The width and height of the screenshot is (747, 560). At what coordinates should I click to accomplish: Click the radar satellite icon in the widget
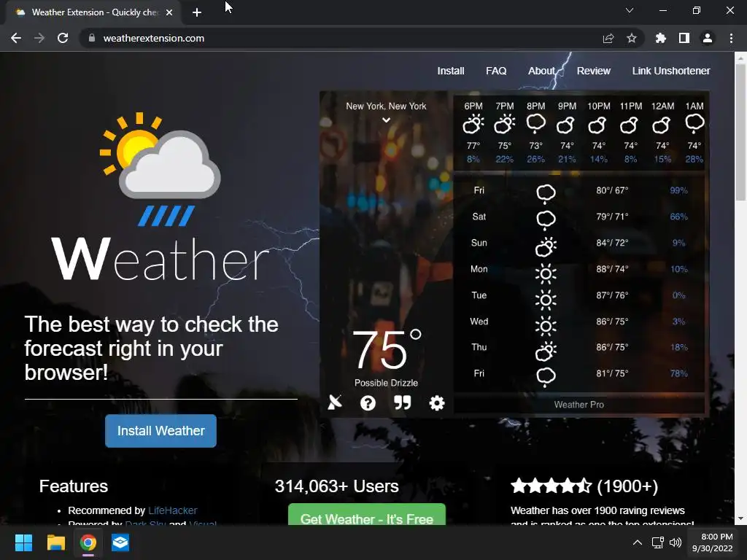pyautogui.click(x=335, y=402)
